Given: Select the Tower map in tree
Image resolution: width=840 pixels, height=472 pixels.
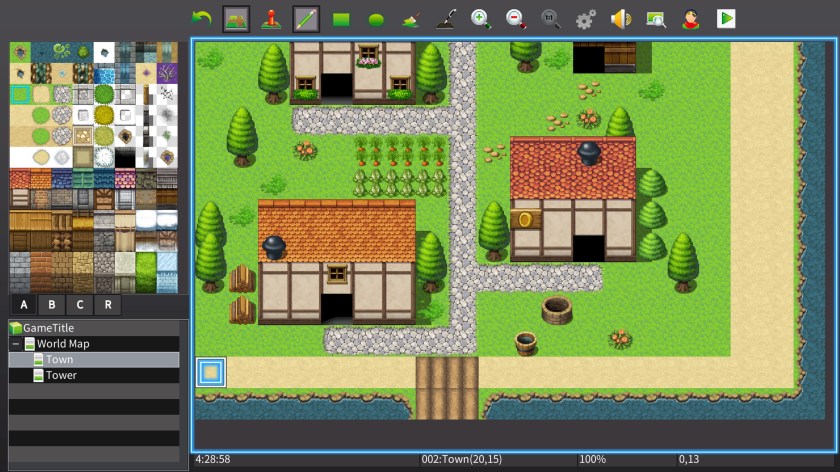Looking at the screenshot, I should point(60,376).
